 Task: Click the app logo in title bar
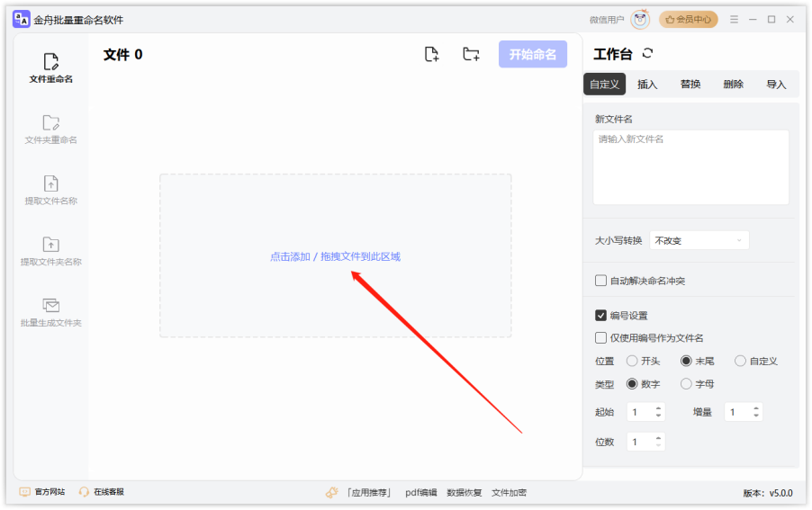tap(22, 19)
